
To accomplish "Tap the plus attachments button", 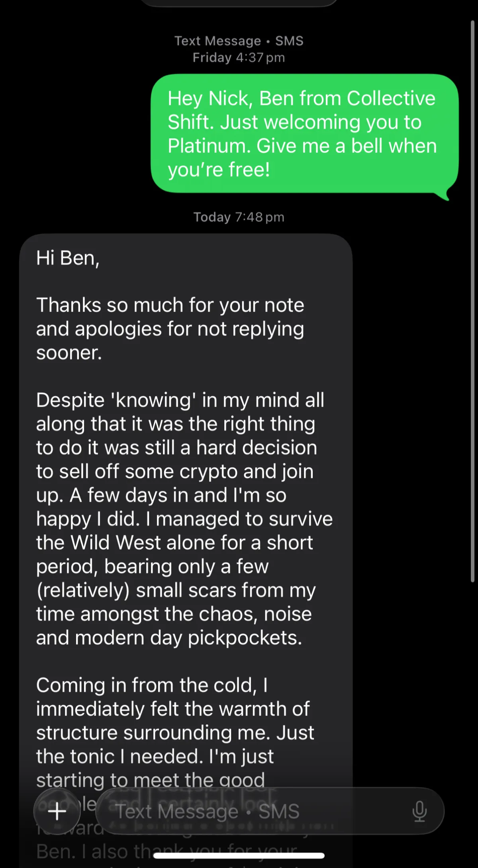I will tap(57, 811).
